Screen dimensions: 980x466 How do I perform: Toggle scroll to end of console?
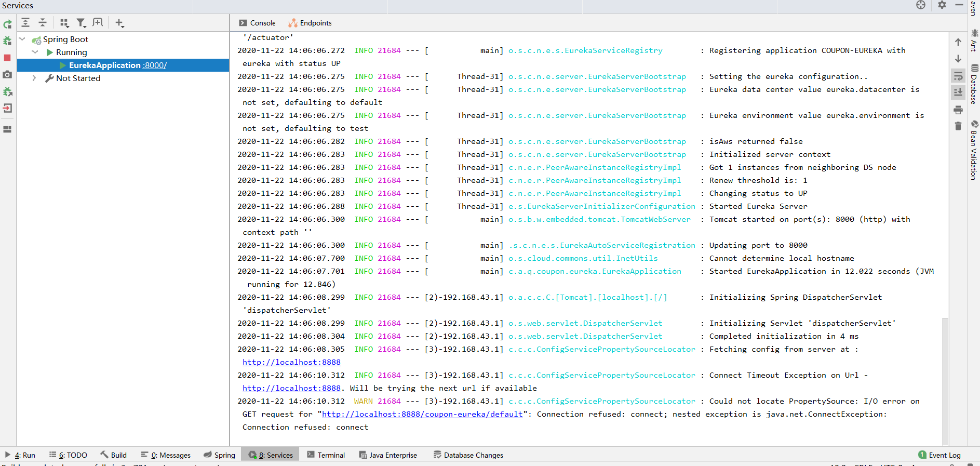tap(958, 92)
